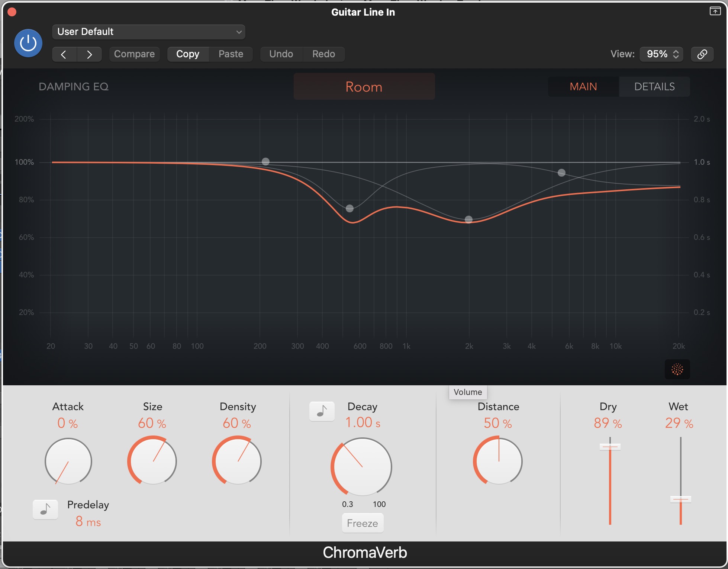Click the Dry level slider handle
Viewport: 728px width, 569px height.
[x=610, y=447]
